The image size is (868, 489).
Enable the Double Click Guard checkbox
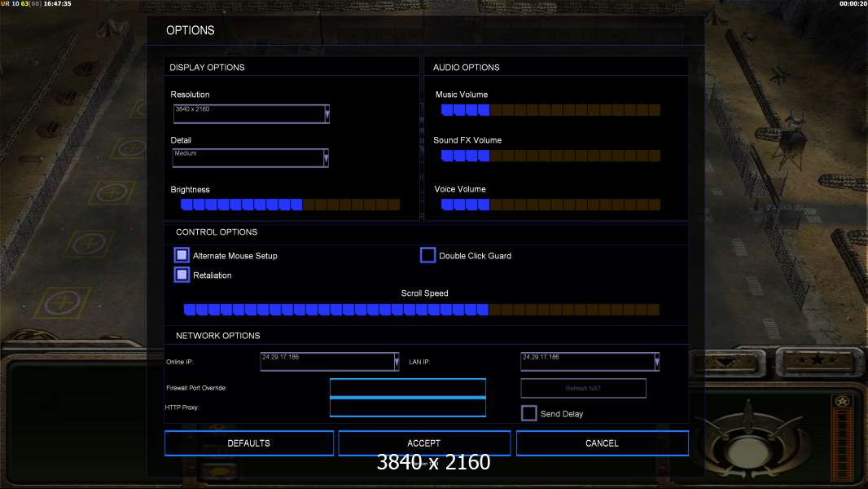tap(428, 255)
